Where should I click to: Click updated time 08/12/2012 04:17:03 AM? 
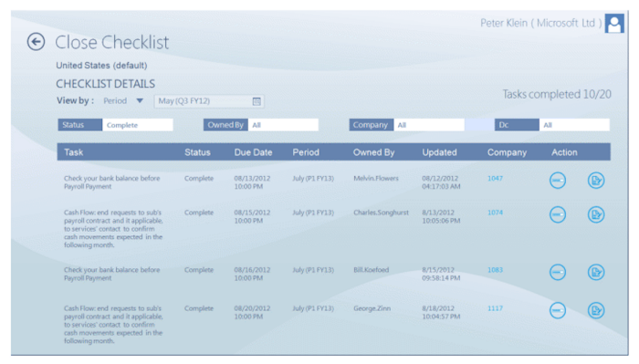tap(441, 182)
